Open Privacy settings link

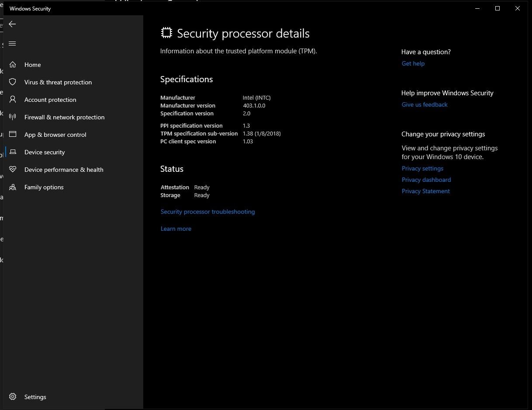(x=422, y=168)
